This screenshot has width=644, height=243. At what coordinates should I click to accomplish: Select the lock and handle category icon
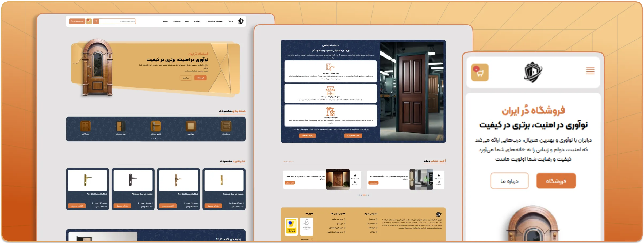point(156,127)
